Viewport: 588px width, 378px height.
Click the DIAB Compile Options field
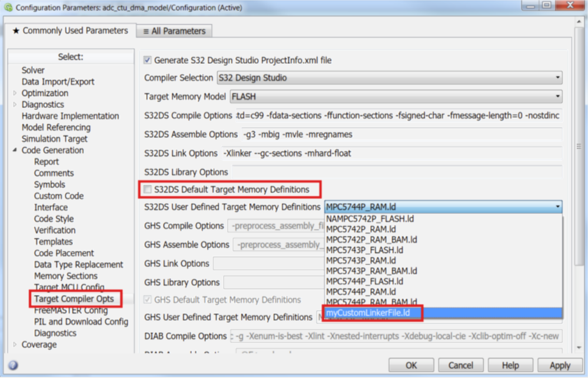coord(396,336)
